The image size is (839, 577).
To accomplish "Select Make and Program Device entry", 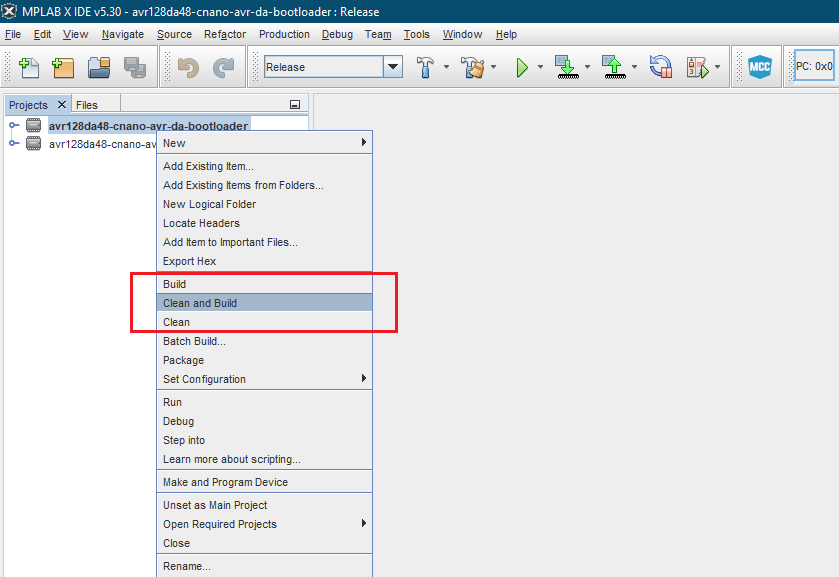I will point(264,482).
